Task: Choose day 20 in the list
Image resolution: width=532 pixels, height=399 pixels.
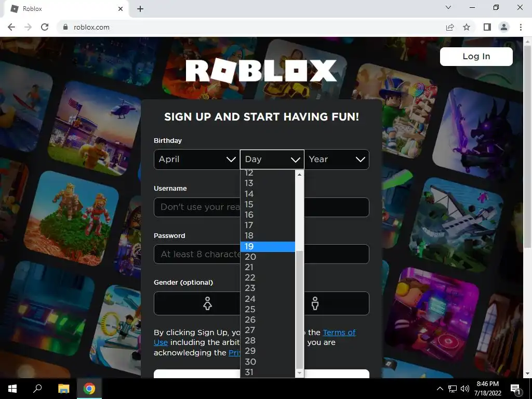Action: coord(268,257)
